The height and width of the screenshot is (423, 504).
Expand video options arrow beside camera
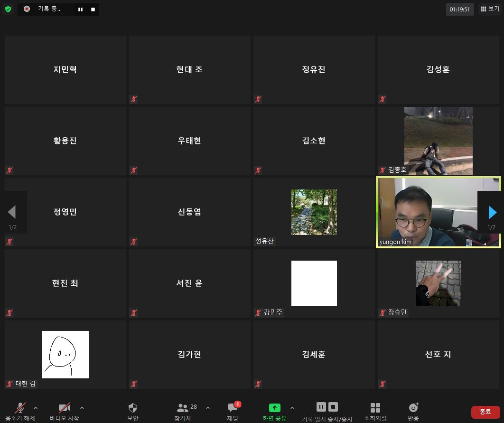tap(82, 408)
